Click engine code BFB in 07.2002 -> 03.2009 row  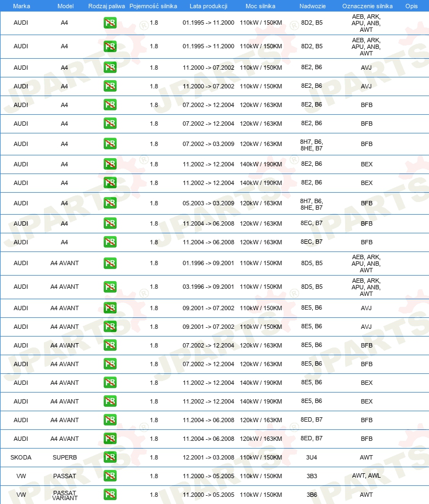[366, 144]
